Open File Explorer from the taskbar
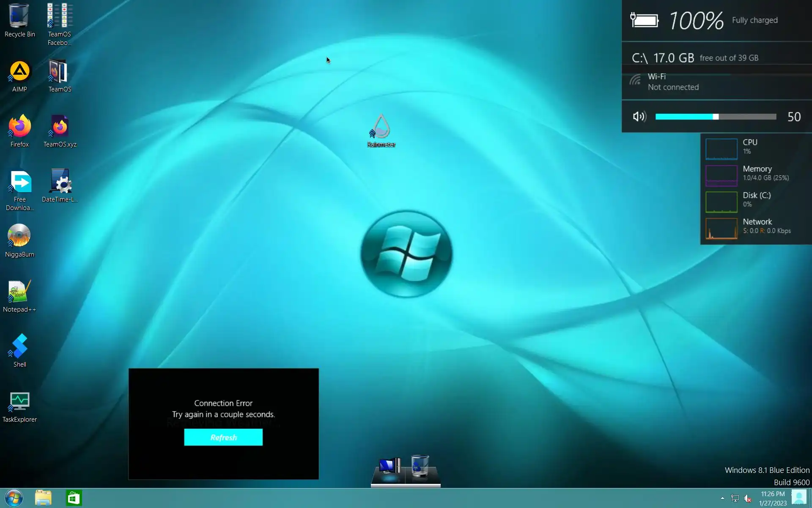This screenshot has width=812, height=508. point(43,498)
